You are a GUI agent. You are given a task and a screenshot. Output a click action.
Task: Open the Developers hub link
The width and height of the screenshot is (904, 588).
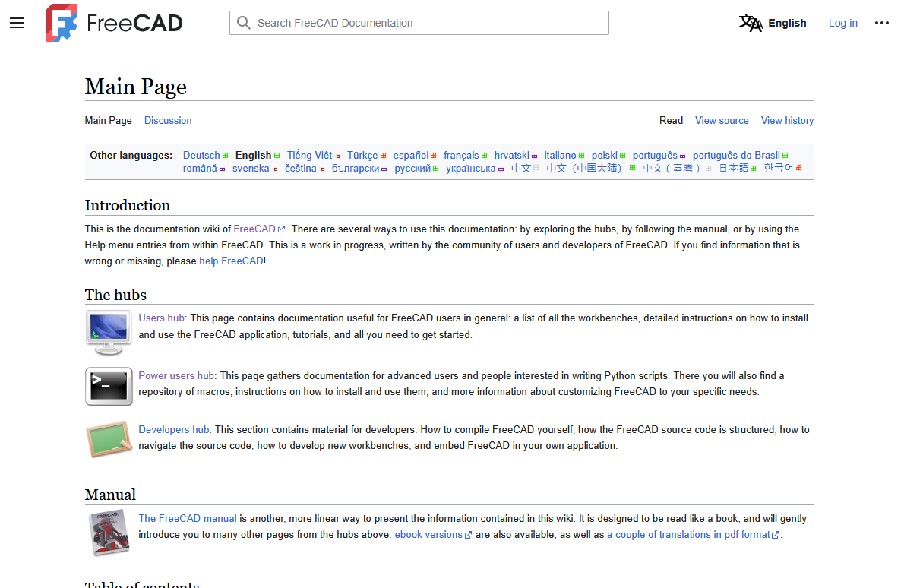coord(174,429)
